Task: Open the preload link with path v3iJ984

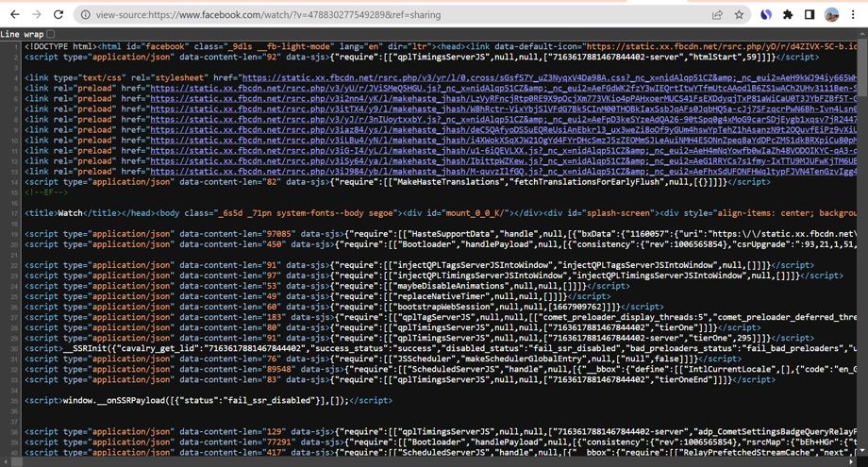Action: pos(503,172)
